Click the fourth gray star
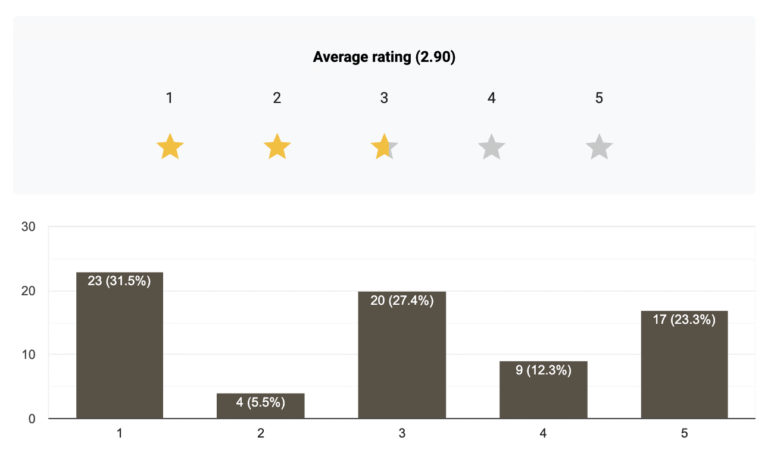This screenshot has height=456, width=768. coord(491,148)
